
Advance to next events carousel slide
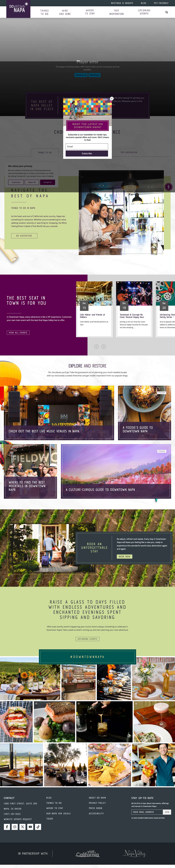tap(104, 346)
